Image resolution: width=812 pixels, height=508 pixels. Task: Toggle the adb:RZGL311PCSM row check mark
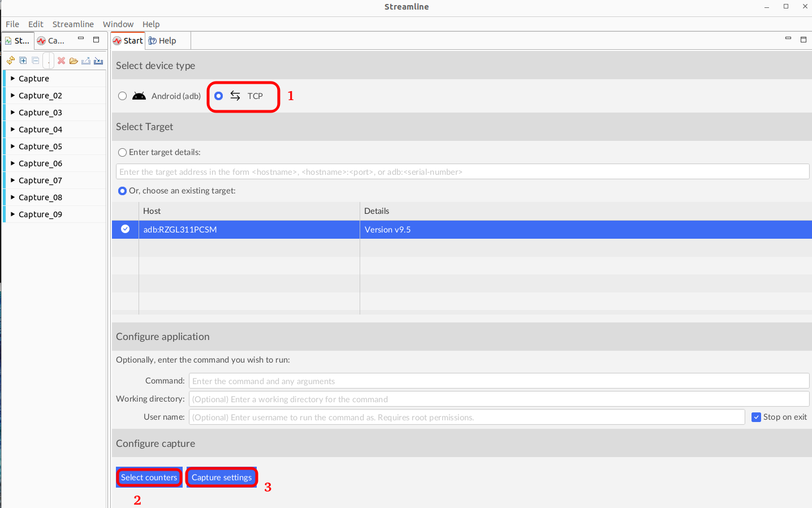126,229
